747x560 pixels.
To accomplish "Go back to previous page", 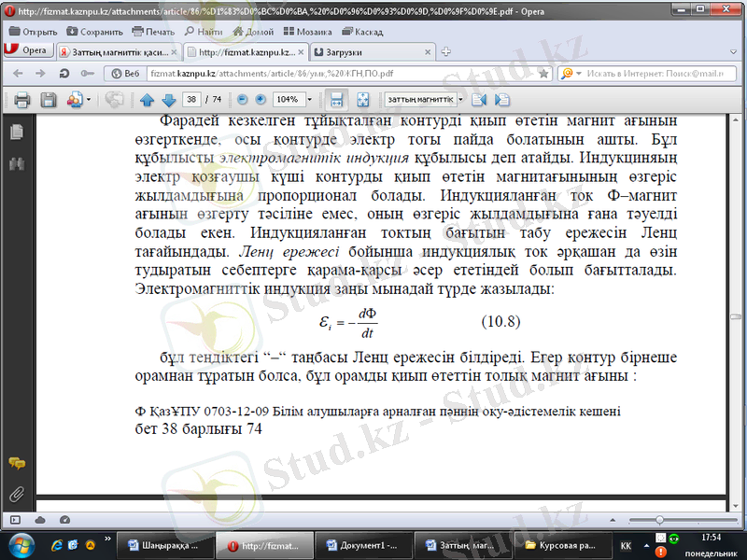I will tap(18, 74).
